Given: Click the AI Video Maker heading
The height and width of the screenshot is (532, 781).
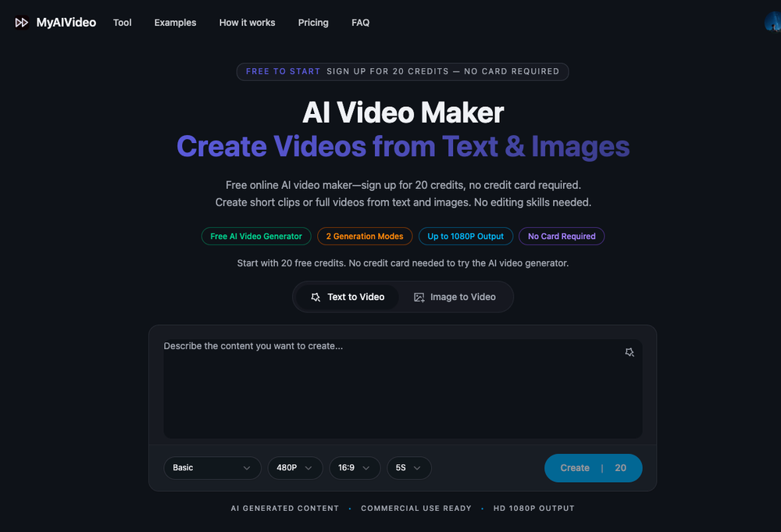Looking at the screenshot, I should click(403, 112).
